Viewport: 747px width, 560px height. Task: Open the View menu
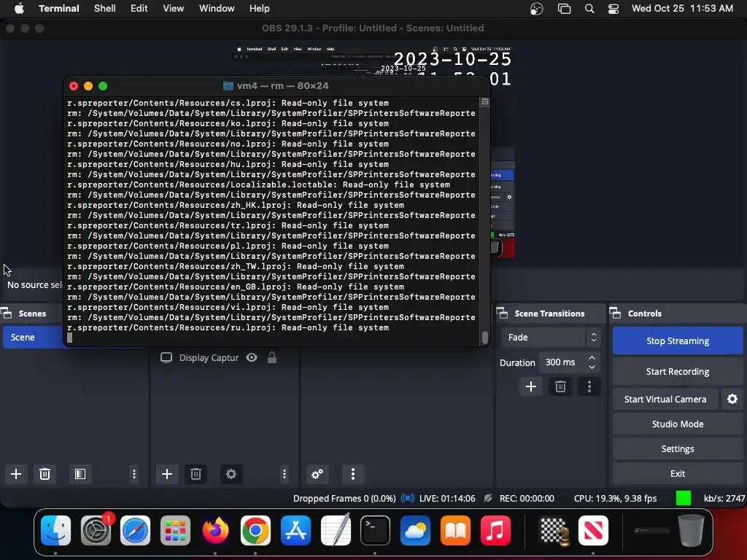pyautogui.click(x=174, y=9)
